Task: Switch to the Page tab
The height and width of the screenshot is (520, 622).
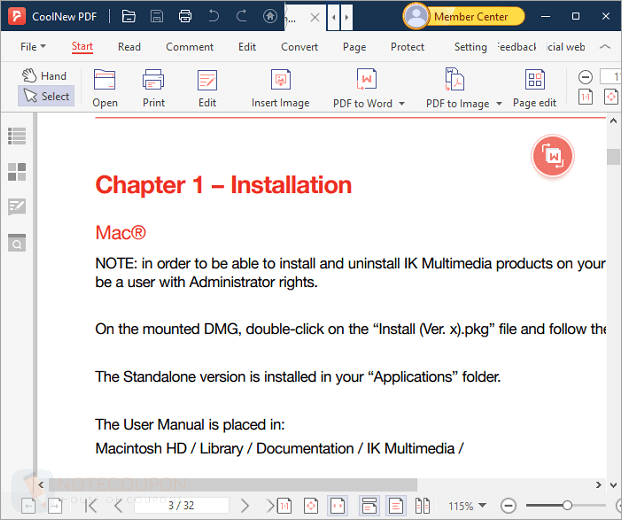Action: click(355, 47)
